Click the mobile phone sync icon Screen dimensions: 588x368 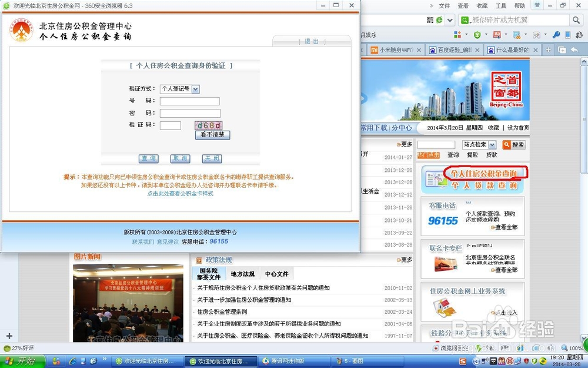(567, 36)
